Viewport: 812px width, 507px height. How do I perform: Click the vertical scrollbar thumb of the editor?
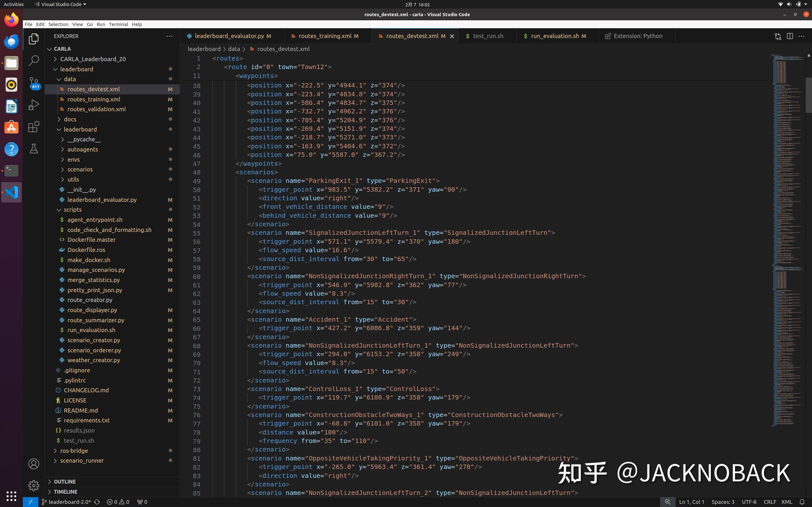tap(809, 95)
